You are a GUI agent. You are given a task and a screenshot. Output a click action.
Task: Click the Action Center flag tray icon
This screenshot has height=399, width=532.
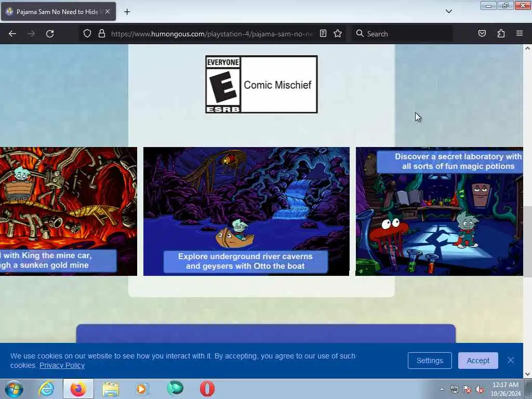[x=467, y=389]
